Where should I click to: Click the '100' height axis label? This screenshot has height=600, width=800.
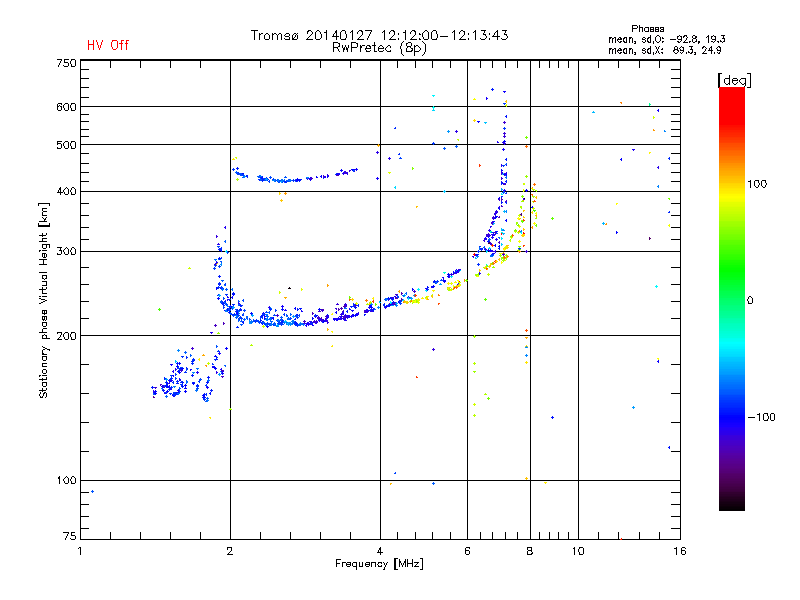66,480
